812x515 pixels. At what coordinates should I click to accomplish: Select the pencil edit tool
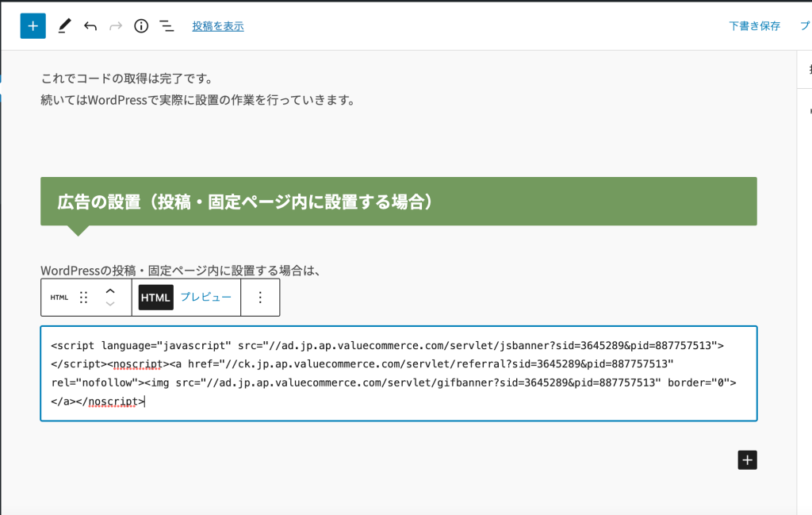coord(63,26)
